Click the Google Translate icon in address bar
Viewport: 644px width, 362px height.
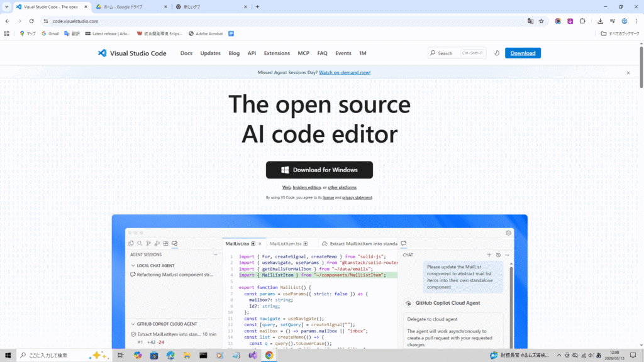tap(530, 21)
